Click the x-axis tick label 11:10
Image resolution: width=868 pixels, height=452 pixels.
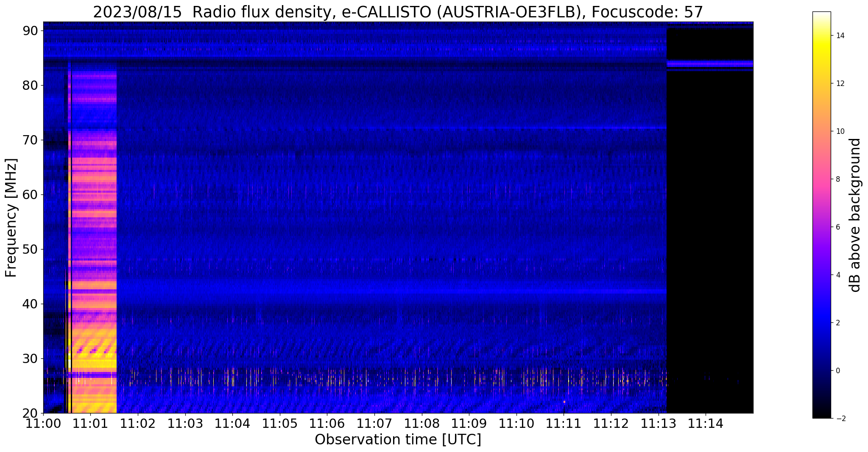(516, 423)
